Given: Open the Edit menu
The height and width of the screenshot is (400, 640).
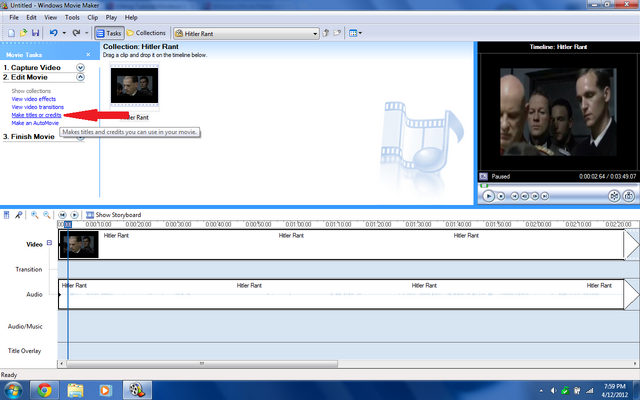Looking at the screenshot, I should tap(31, 18).
